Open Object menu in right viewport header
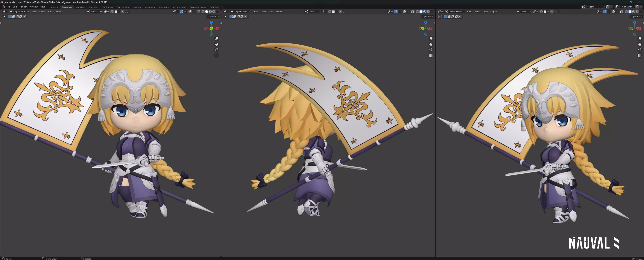The image size is (644, 260). click(x=493, y=11)
